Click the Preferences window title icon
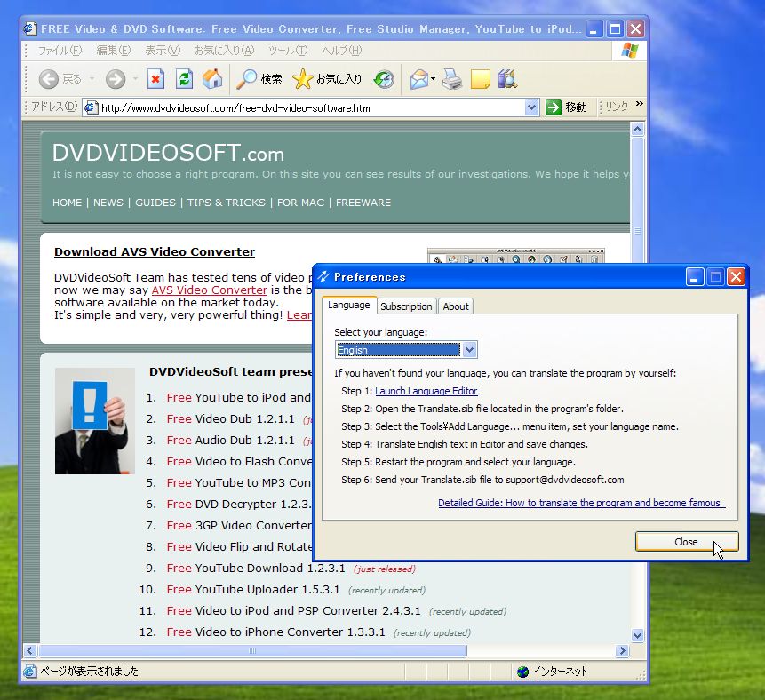The height and width of the screenshot is (700, 765). [323, 277]
